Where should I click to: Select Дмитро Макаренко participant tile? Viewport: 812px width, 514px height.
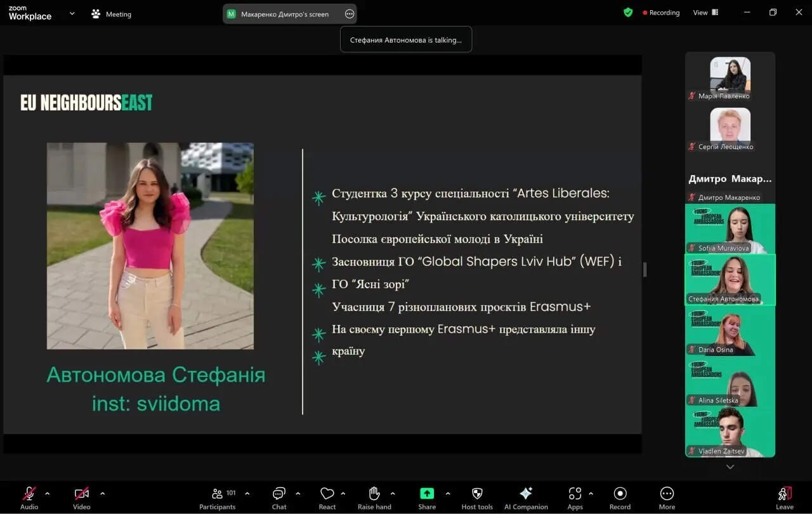730,178
